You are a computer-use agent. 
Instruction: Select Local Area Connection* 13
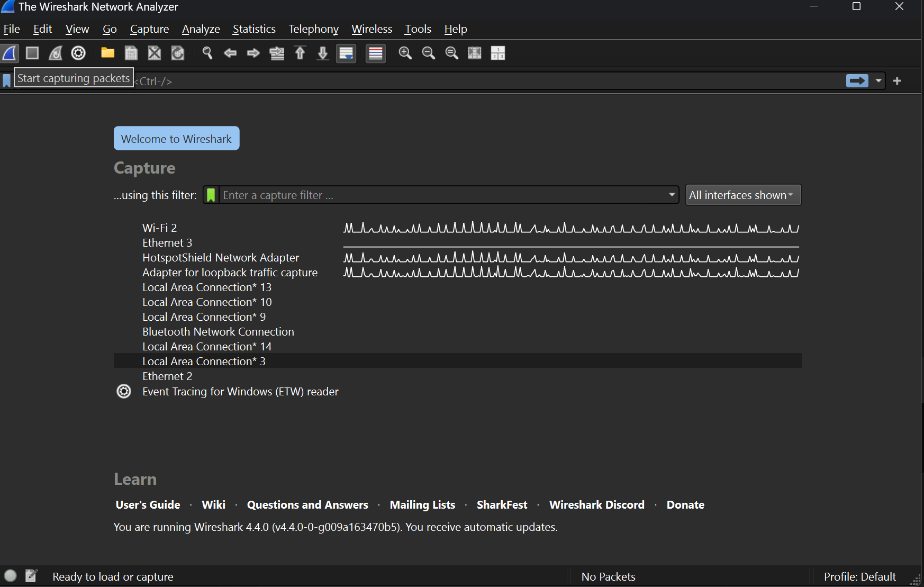coord(458,287)
